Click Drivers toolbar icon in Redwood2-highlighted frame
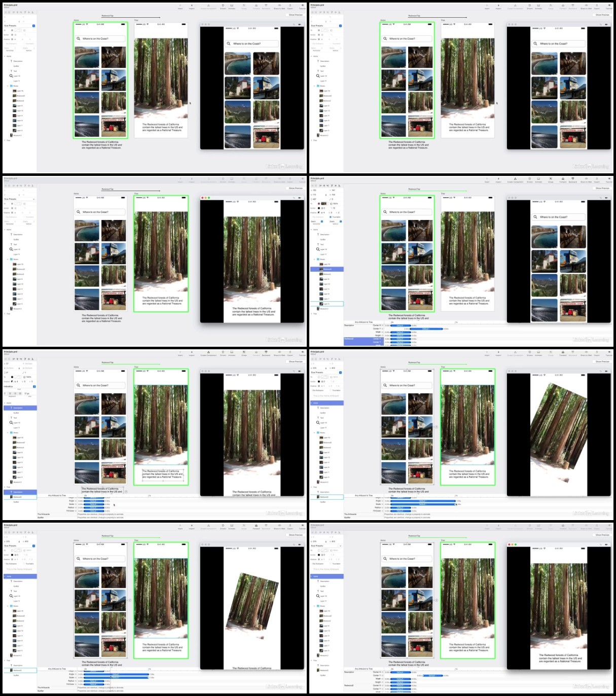Image resolution: width=616 pixels, height=696 pixels. pyautogui.click(x=530, y=178)
